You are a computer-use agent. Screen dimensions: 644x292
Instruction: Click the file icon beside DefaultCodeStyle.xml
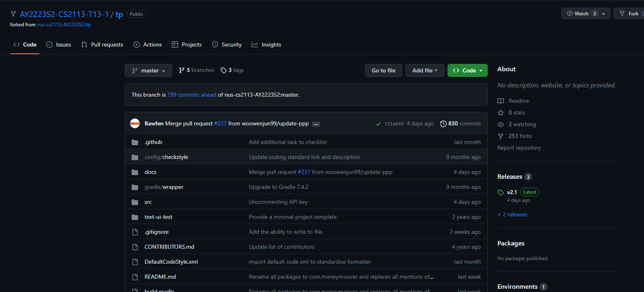coord(135,262)
